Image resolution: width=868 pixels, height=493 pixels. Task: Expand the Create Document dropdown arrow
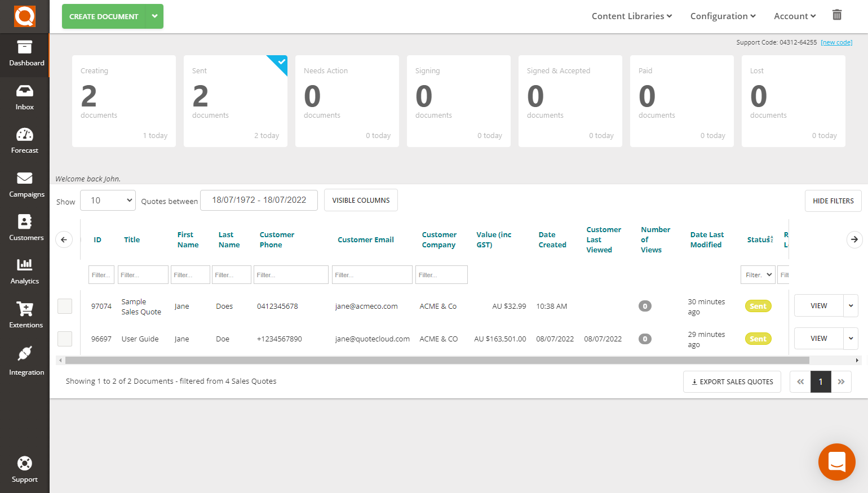point(154,16)
